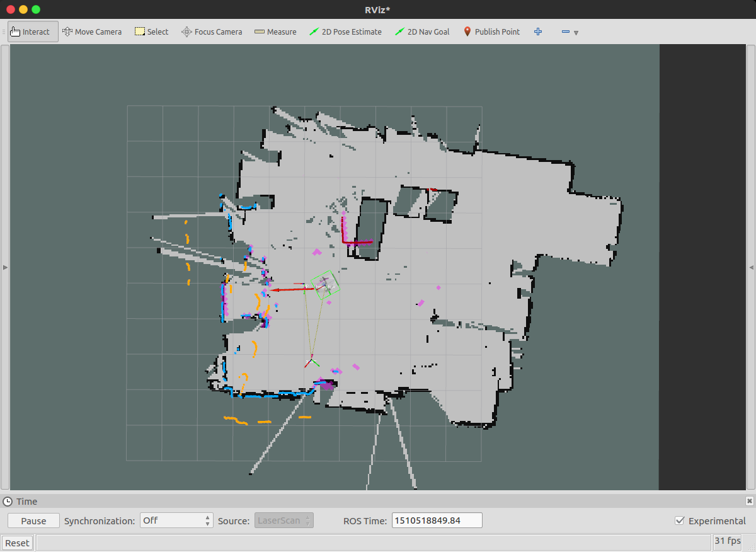Screen dimensions: 756x552
Task: Activate the Move Camera tool
Action: [92, 32]
